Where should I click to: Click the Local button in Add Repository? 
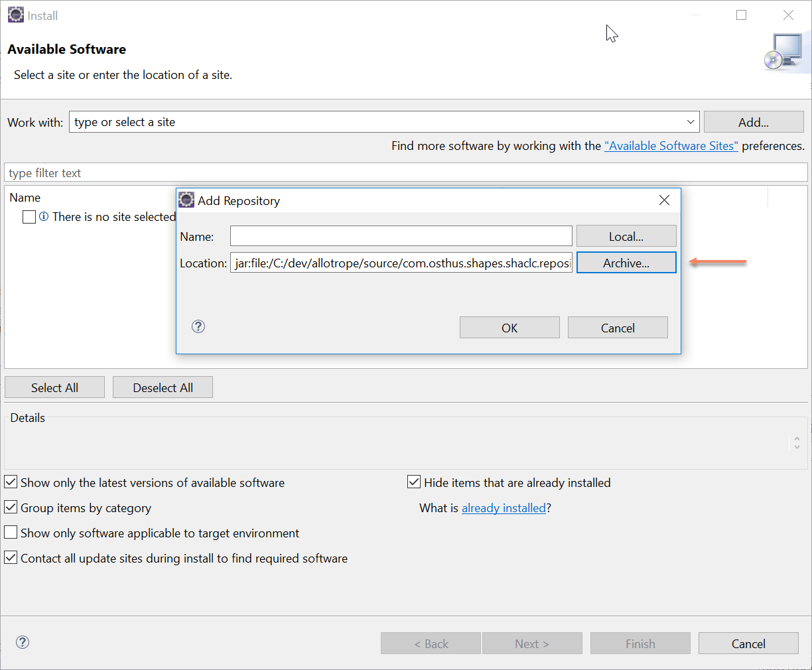[x=626, y=235]
